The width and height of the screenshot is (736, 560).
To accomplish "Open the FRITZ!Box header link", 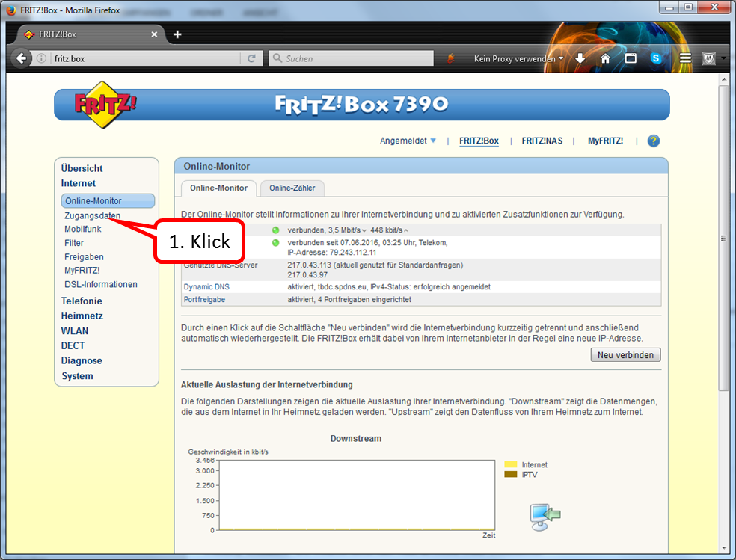I will coord(479,141).
